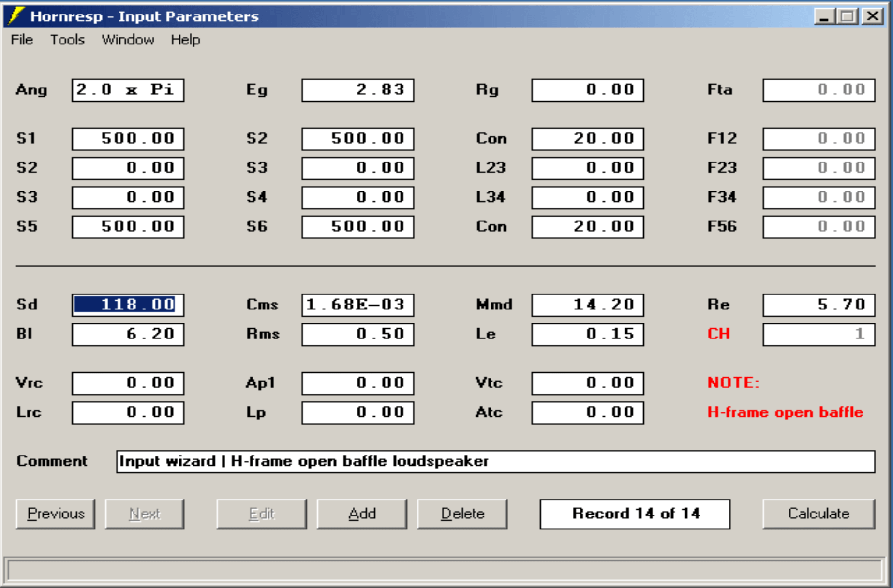893x588 pixels.
Task: Select the Eg field with value 2.83
Action: point(358,90)
